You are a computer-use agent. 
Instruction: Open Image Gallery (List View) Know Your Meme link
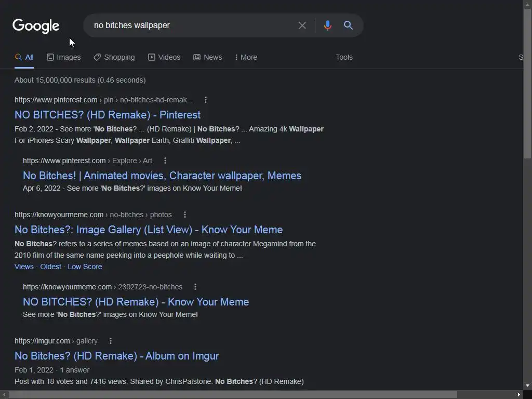(149, 230)
